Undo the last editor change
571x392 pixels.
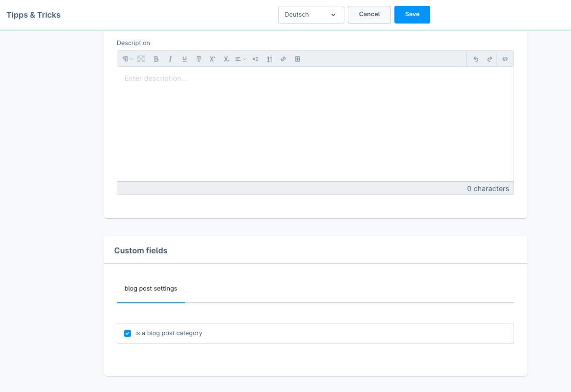[476, 59]
